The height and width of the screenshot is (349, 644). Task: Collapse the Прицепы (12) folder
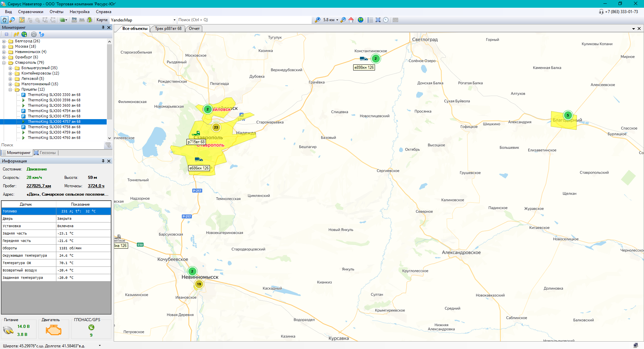(10, 90)
